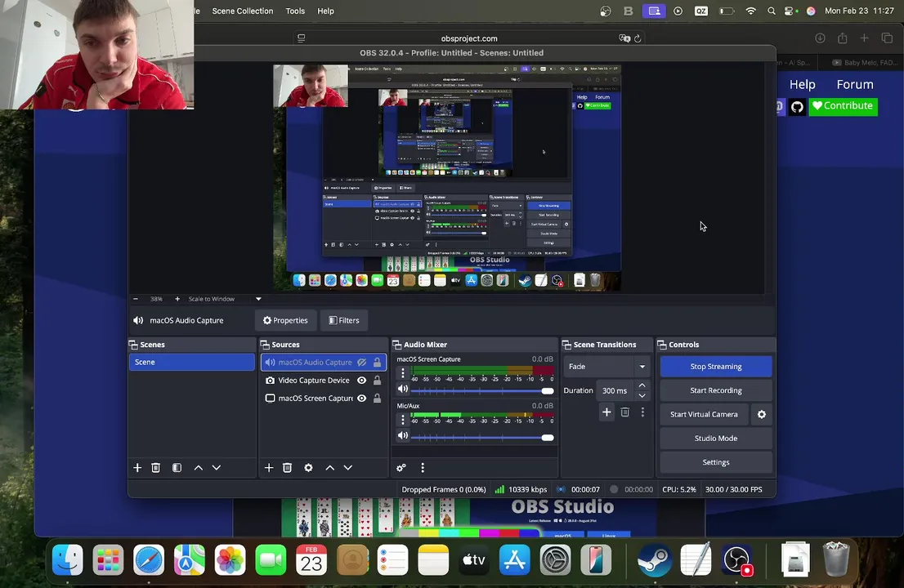Show hidden macOS Audio Capture source

coord(361,363)
